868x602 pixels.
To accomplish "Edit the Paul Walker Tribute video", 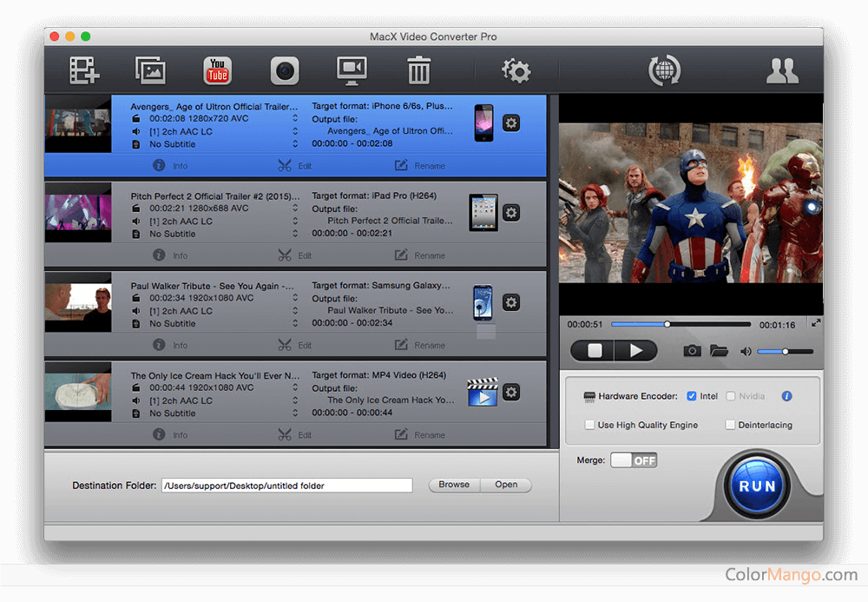I will pos(294,345).
